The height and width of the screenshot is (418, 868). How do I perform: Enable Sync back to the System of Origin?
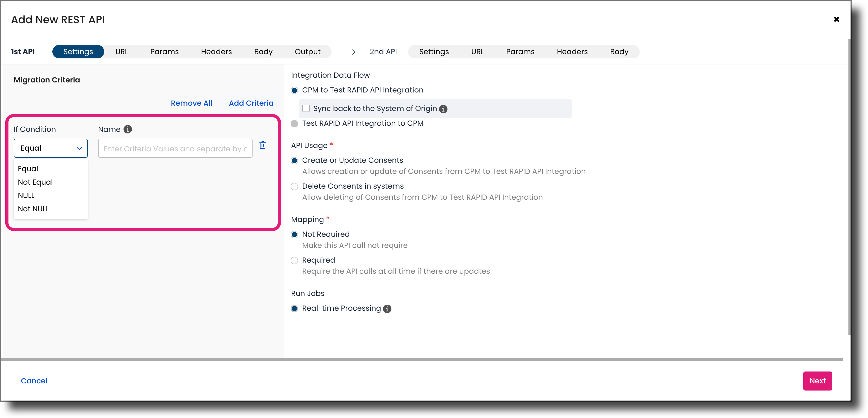[x=306, y=108]
